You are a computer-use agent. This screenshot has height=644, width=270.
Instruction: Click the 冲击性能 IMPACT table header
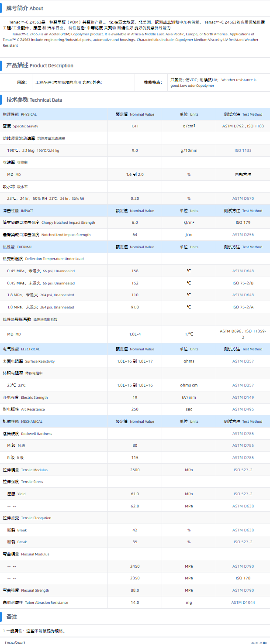click(x=18, y=211)
